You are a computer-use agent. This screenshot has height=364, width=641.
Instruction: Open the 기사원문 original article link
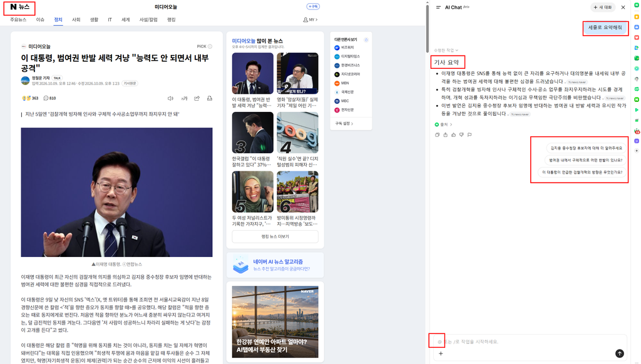pos(130,83)
